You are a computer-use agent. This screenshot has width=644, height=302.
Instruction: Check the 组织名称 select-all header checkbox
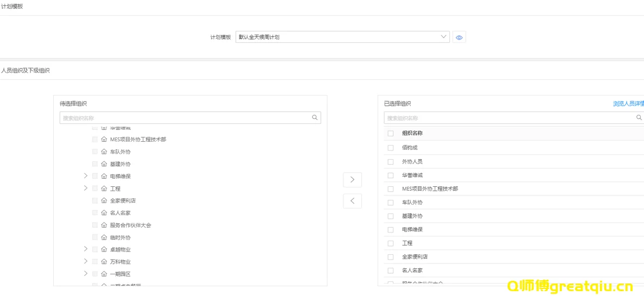[x=390, y=134]
